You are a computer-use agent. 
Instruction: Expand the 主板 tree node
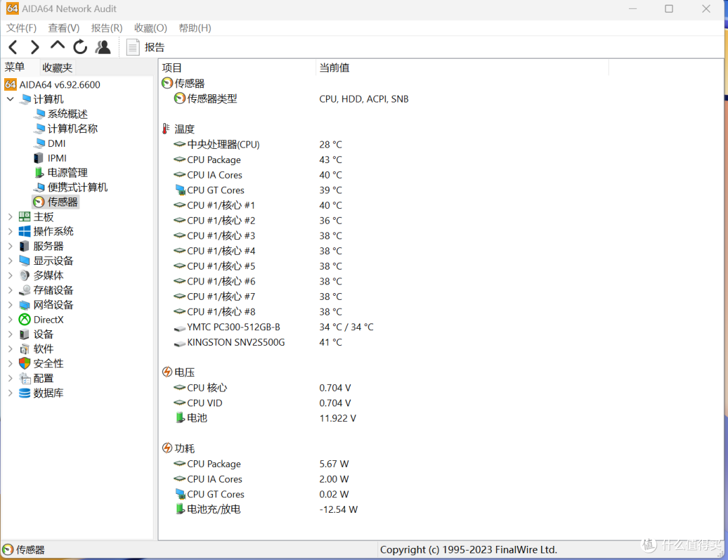[x=10, y=216]
